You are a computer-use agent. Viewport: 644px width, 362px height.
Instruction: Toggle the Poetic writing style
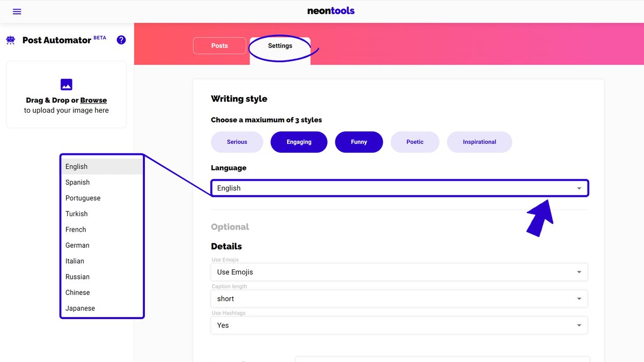tap(415, 142)
